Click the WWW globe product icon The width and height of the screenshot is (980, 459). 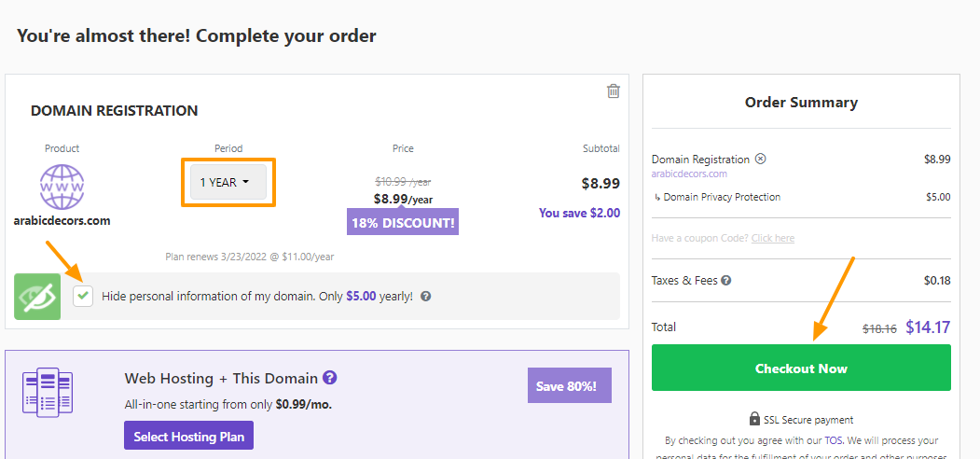(x=62, y=187)
